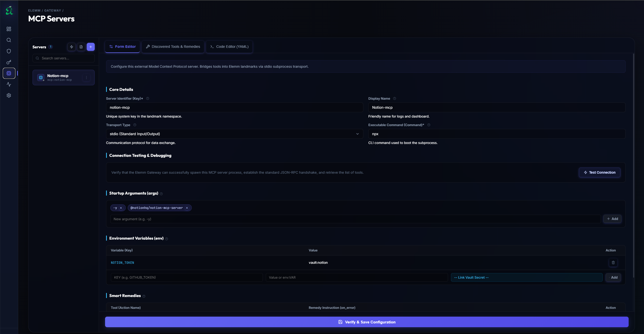Add a new server with plus button
The image size is (644, 334).
(91, 47)
